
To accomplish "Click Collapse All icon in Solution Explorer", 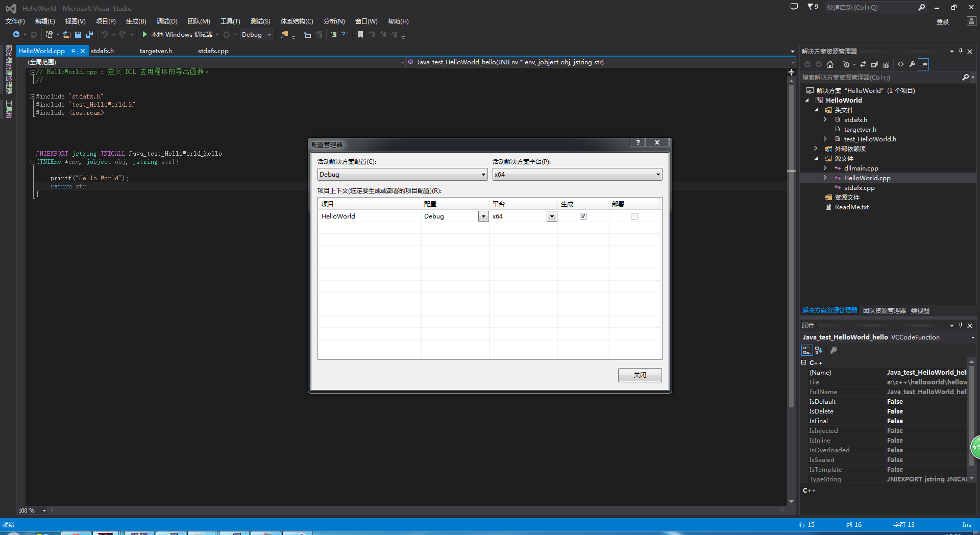I will 874,64.
